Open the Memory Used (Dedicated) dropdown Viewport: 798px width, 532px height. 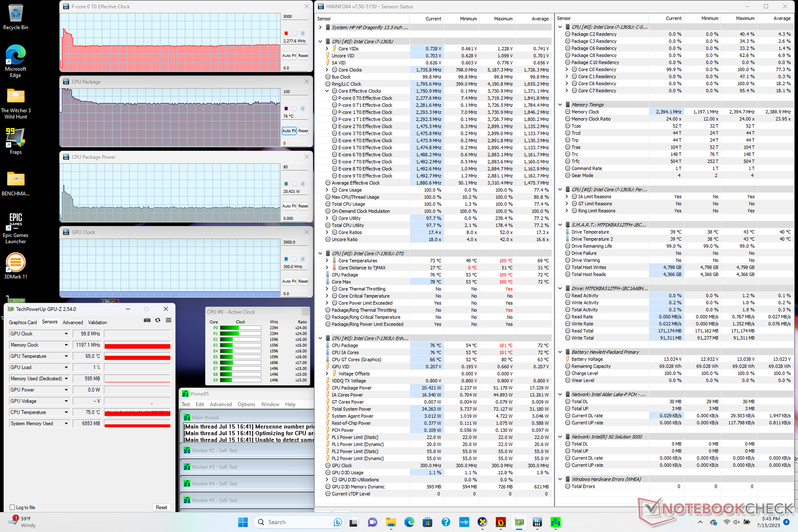(x=66, y=379)
